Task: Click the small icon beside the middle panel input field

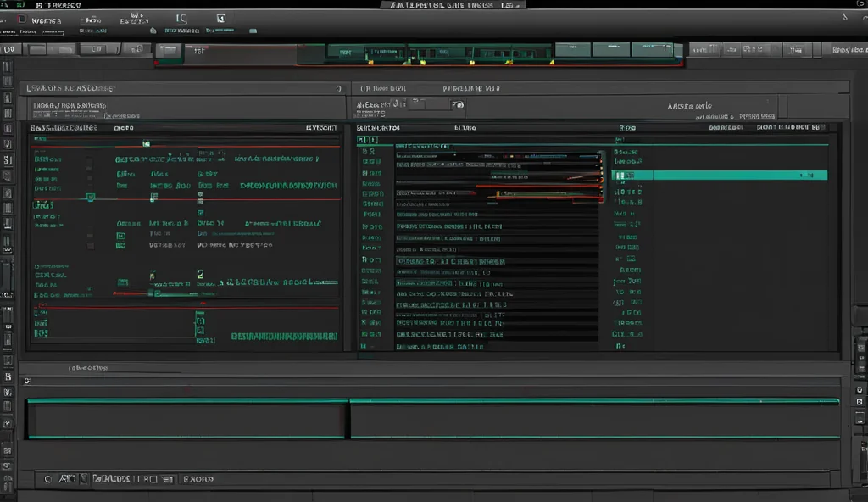Action: click(x=458, y=105)
